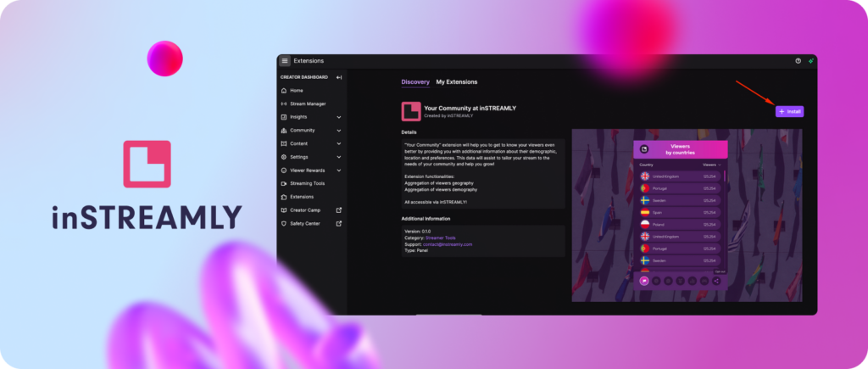Expand the Settings section
Screen dimensions: 868x369
pos(339,157)
